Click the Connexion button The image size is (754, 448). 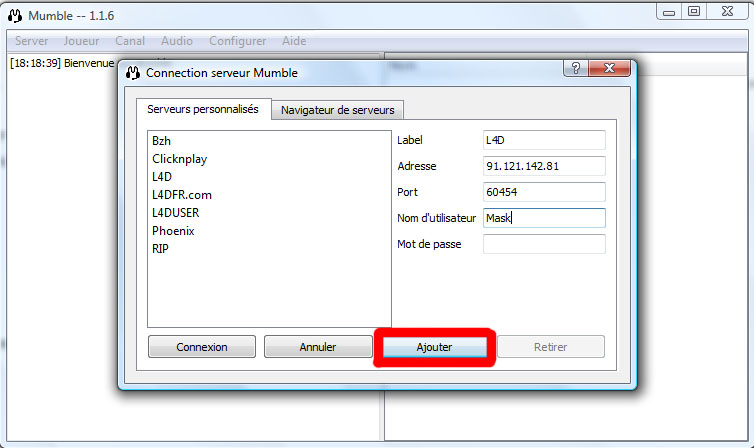click(x=202, y=347)
